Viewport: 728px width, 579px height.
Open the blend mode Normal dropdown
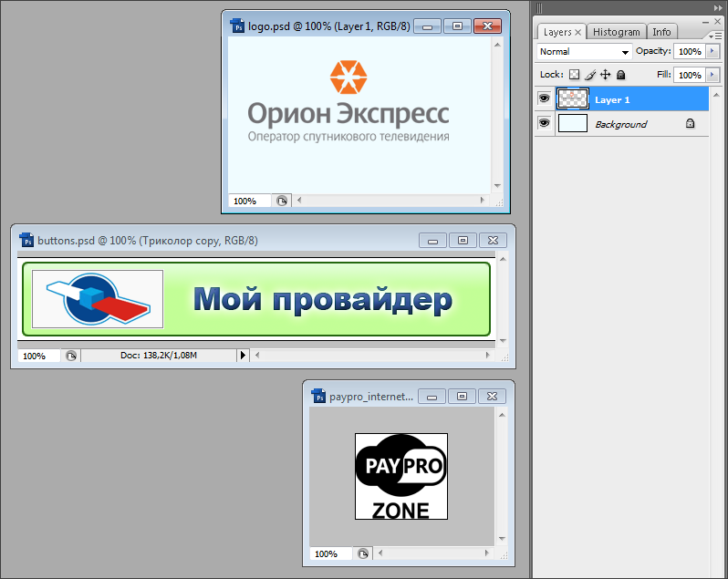pos(584,51)
